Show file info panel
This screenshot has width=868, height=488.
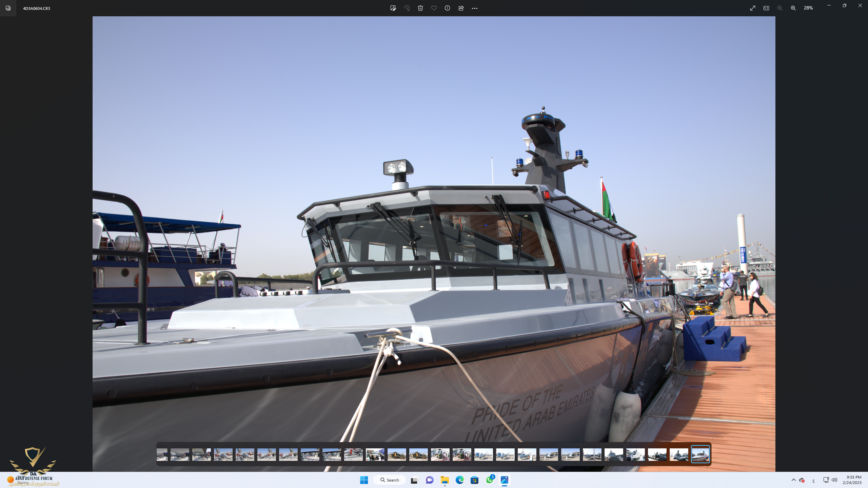tap(448, 8)
